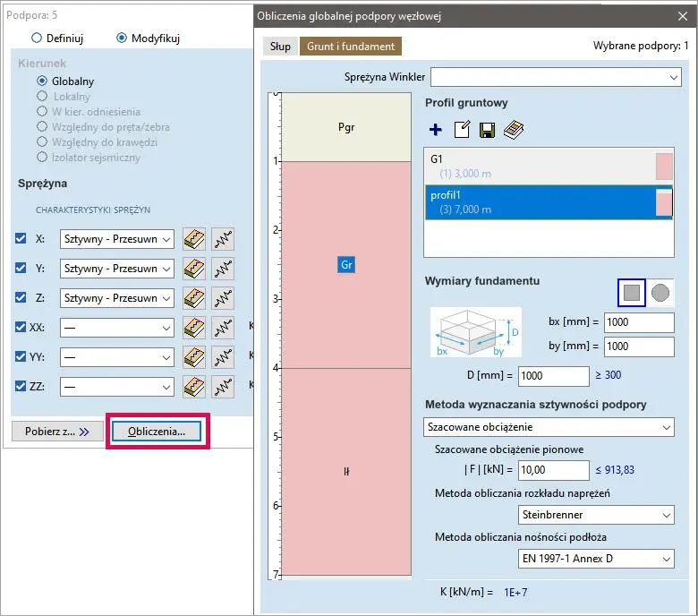The image size is (698, 616).
Task: Open the EN 1997-1 Annex D dropdown
Action: (x=596, y=559)
